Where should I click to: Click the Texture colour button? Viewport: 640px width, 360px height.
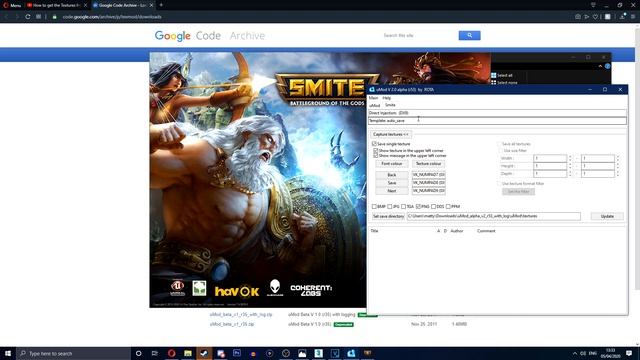coord(428,164)
